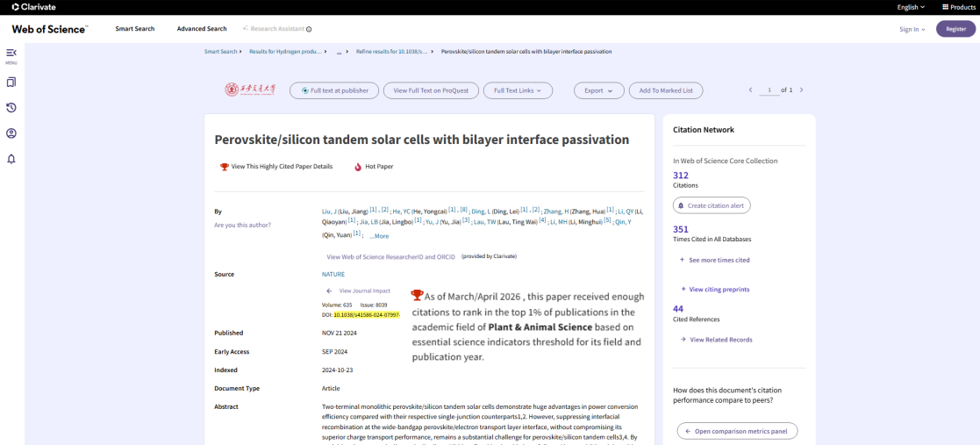Open author link Yu, J
Viewport: 980px width, 445px height.
tap(432, 222)
